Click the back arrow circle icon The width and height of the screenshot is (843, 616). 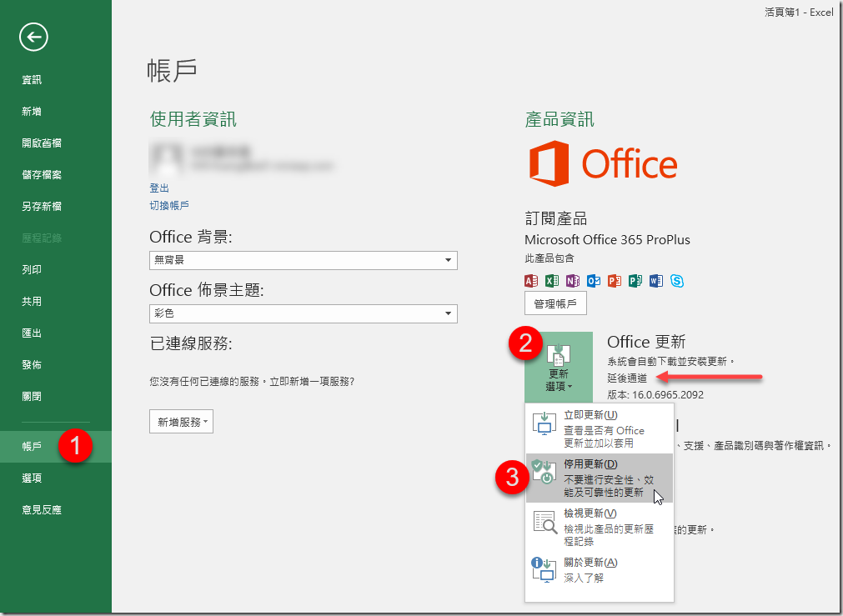point(33,37)
